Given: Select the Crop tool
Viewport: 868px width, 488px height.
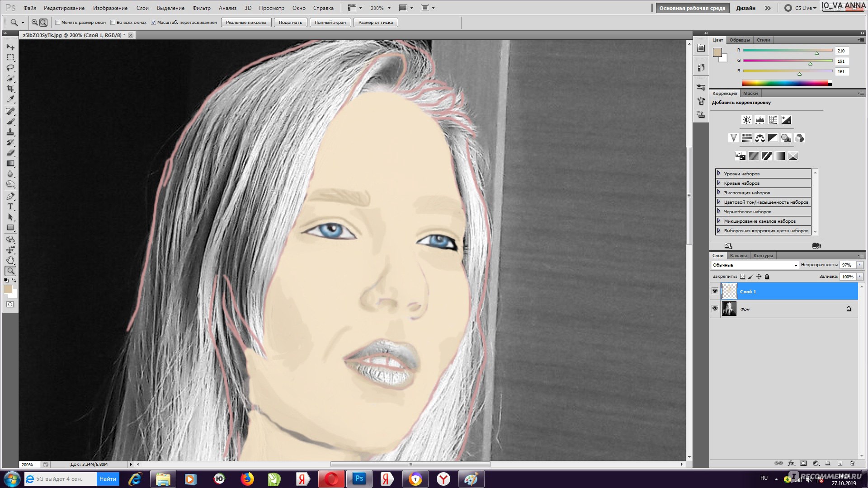Looking at the screenshot, I should [11, 88].
